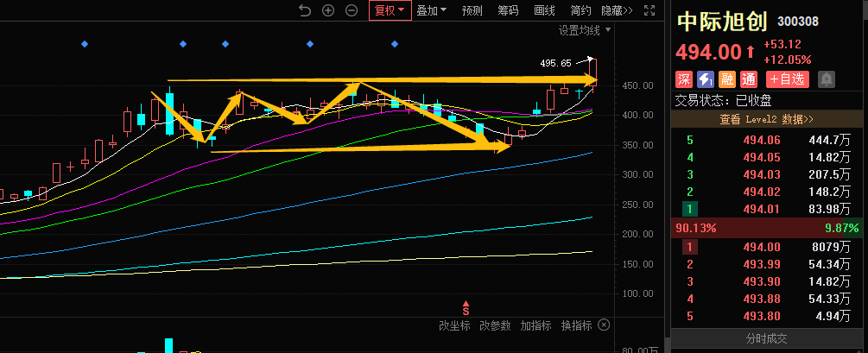Zoom in the chart with the plus icon
This screenshot has height=353, width=868.
[x=328, y=10]
